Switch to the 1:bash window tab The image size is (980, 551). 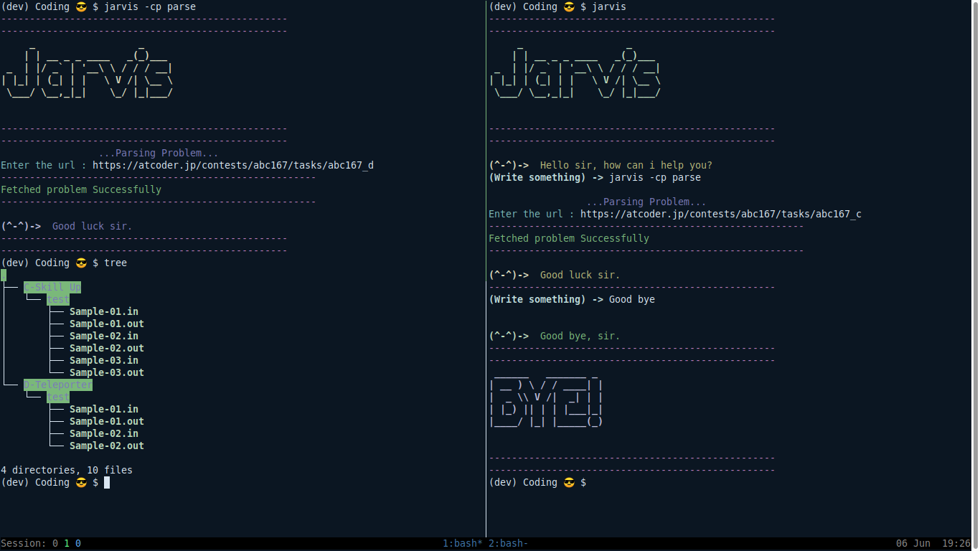click(463, 543)
